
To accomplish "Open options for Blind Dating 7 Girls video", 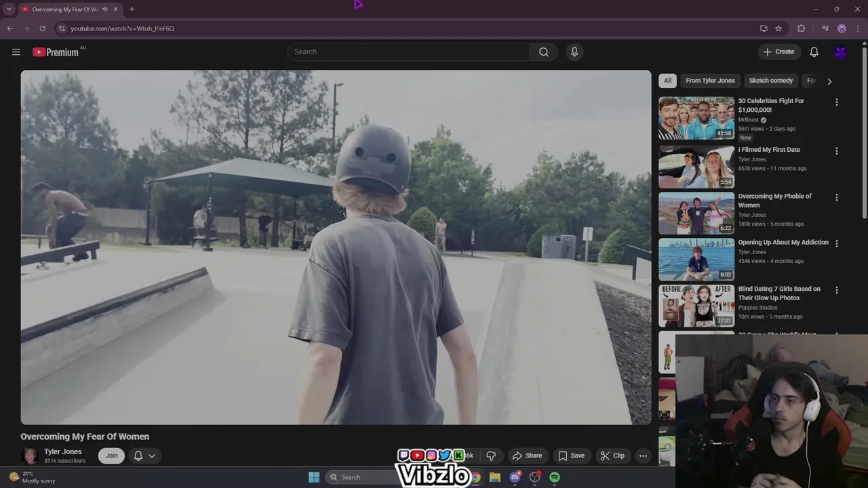I will tap(836, 290).
